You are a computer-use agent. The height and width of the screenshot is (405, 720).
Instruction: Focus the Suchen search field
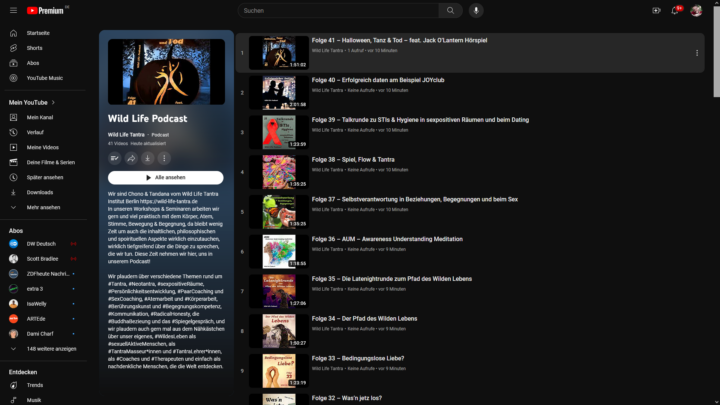338,11
